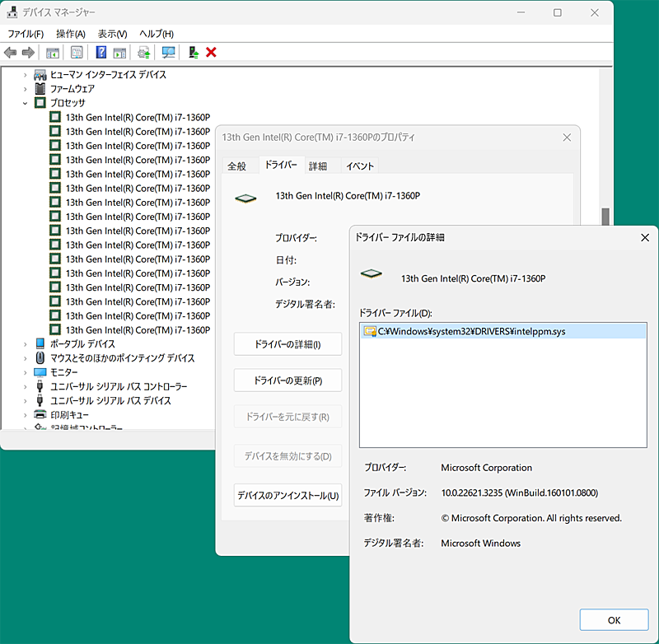
Task: Click the red X uninstall device icon
Action: tap(211, 53)
